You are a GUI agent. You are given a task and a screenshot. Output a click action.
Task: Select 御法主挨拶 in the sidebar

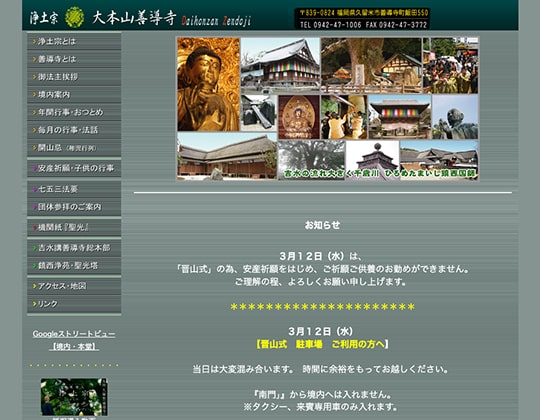(74, 77)
